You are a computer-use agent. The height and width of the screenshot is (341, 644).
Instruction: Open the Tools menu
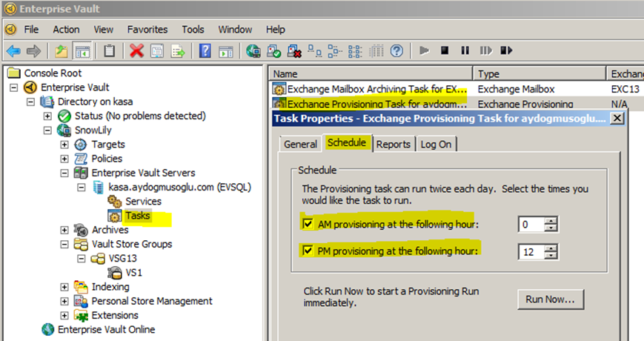pos(193,30)
